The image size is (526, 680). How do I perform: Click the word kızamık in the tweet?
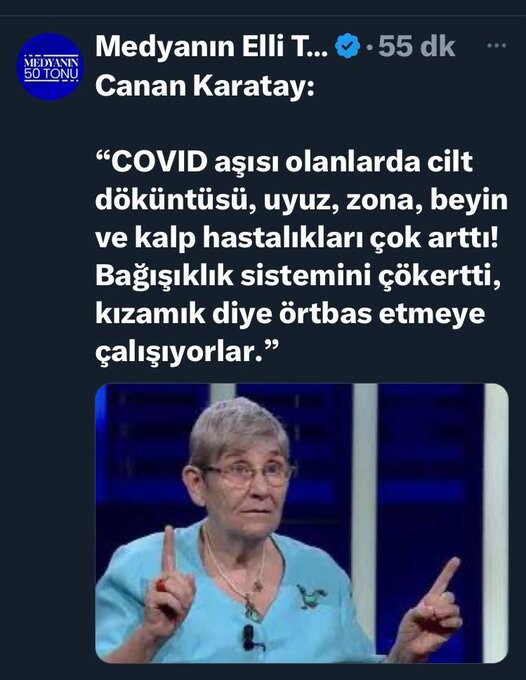click(150, 314)
